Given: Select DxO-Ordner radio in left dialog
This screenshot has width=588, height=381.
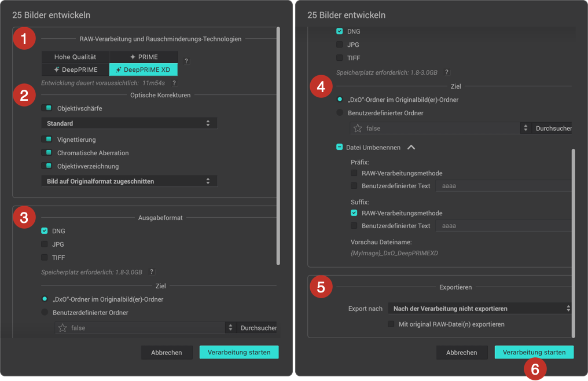Looking at the screenshot, I should (45, 299).
